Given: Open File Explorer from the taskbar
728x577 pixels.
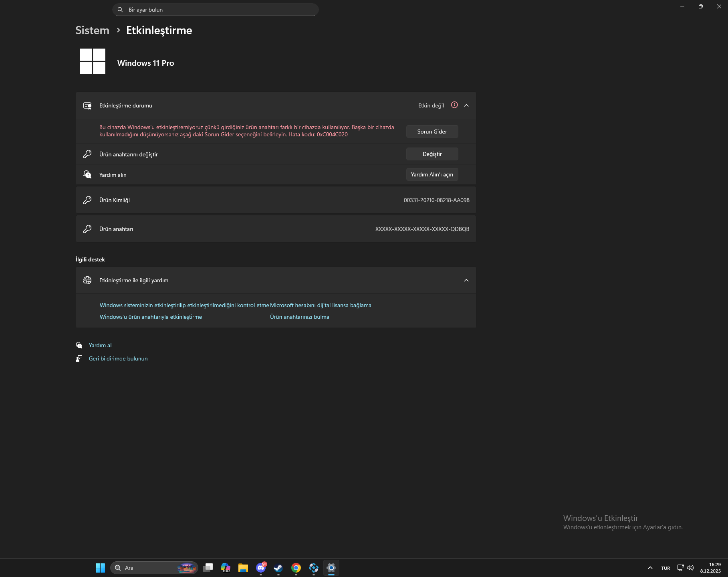Looking at the screenshot, I should [243, 568].
